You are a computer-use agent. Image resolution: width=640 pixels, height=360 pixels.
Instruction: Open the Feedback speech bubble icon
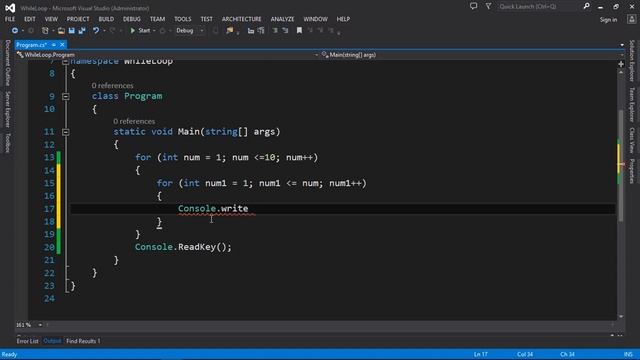click(473, 6)
